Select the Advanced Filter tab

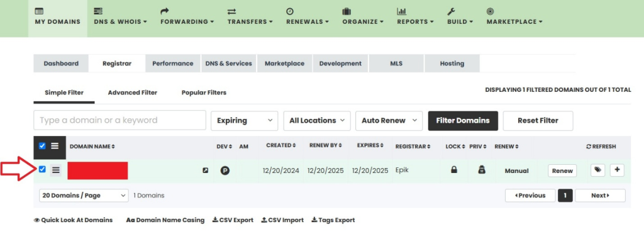tap(132, 92)
